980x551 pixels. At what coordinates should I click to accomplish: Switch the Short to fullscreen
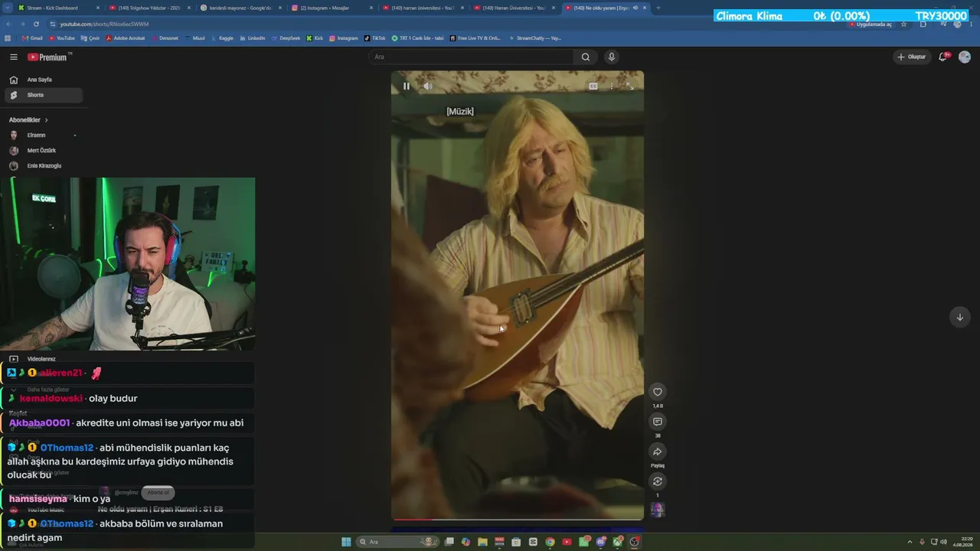click(629, 86)
